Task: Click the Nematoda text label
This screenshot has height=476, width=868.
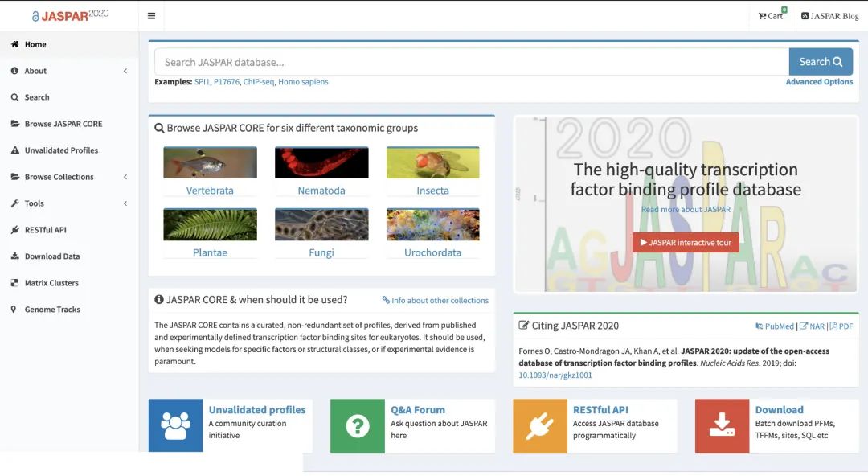Action: coord(321,191)
